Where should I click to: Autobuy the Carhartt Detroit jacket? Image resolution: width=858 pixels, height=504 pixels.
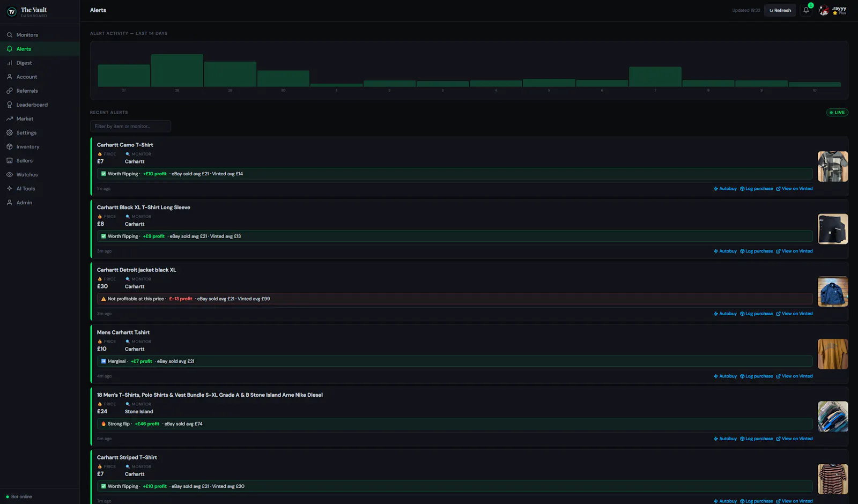click(x=725, y=314)
